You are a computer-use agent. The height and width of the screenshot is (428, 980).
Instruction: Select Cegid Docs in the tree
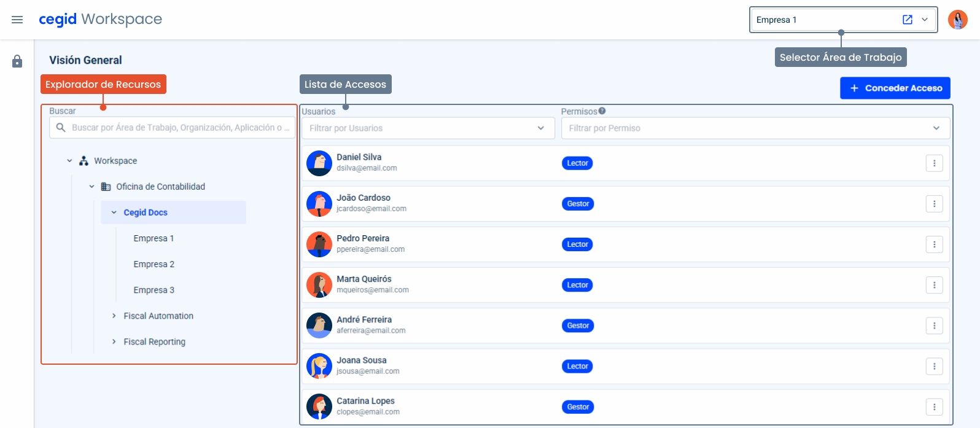point(146,212)
